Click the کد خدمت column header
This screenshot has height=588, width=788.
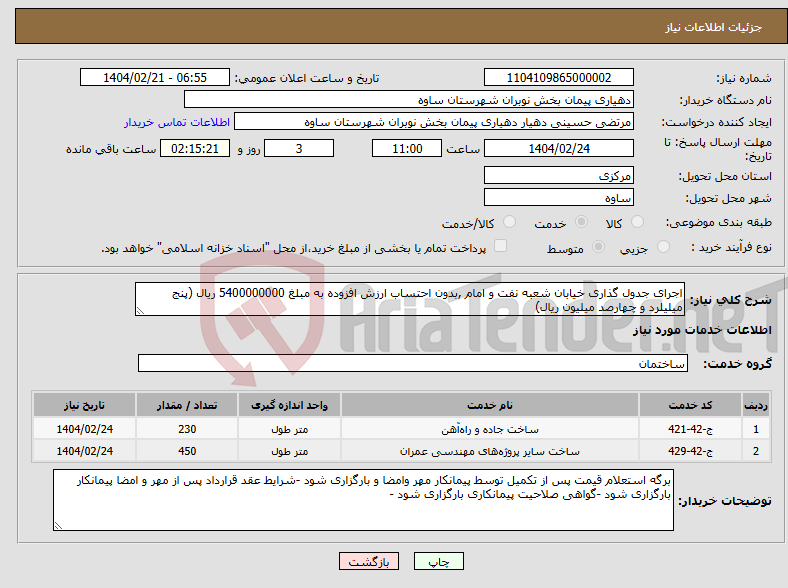click(691, 405)
